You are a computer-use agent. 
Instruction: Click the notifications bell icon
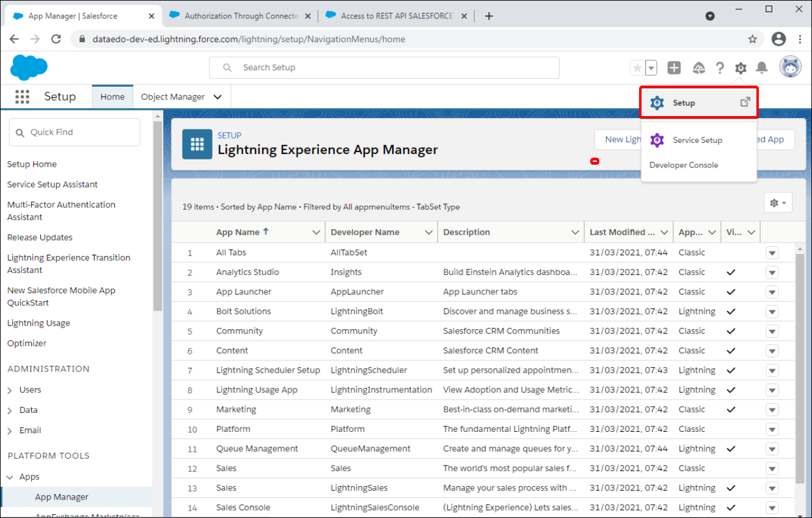pos(762,68)
